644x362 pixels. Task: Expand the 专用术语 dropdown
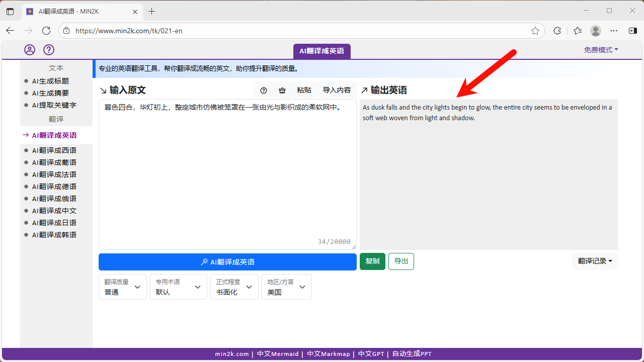(179, 287)
